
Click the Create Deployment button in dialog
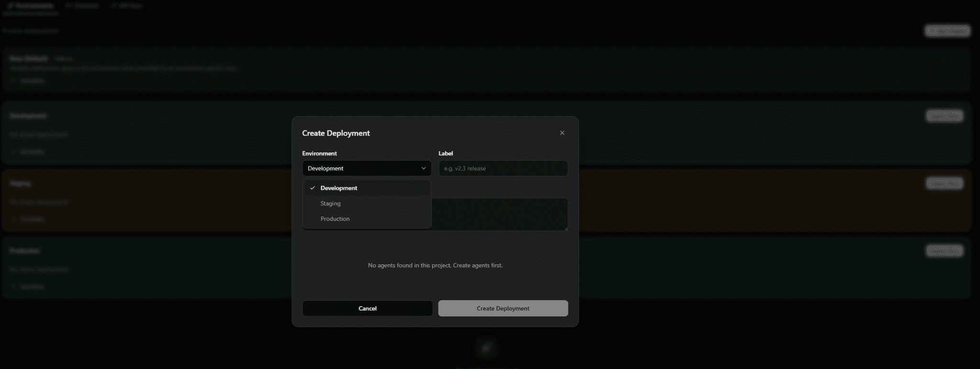pyautogui.click(x=503, y=308)
